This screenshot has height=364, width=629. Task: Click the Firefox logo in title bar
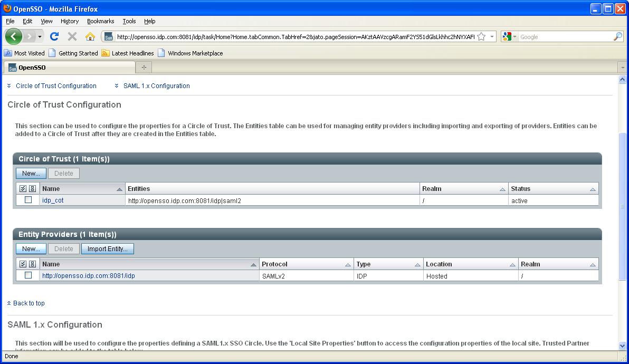[7, 8]
